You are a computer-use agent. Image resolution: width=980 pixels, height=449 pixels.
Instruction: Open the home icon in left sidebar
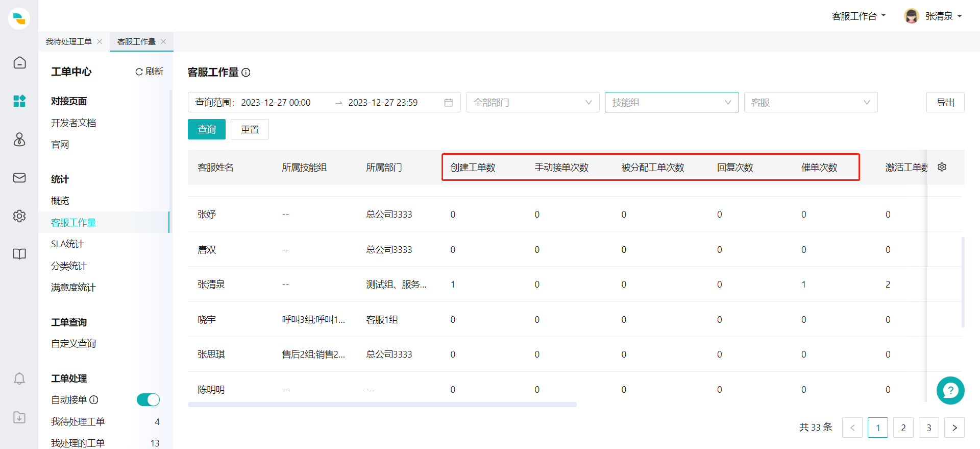(19, 62)
